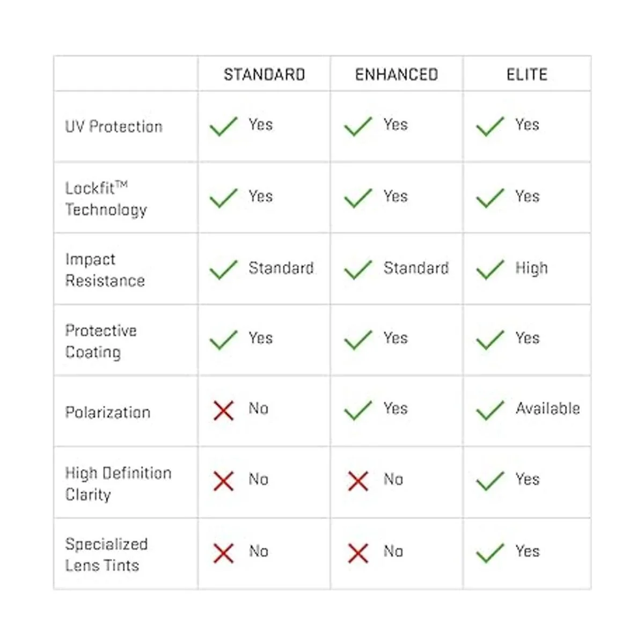Click the green checkmark for Enhanced Polarization

point(358,411)
